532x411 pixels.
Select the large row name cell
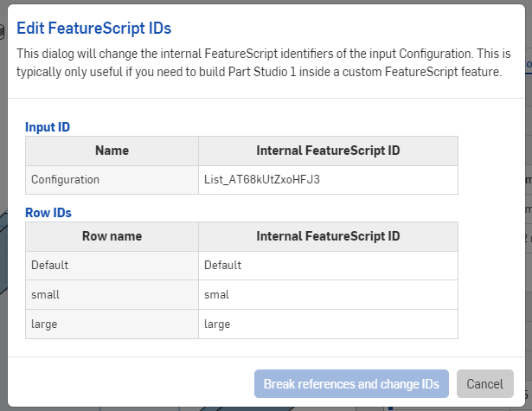[112, 324]
